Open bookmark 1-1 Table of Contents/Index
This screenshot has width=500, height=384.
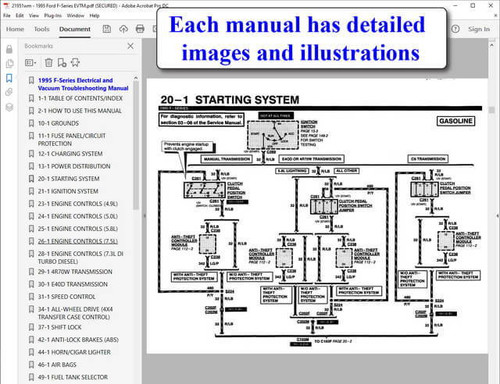[x=80, y=98]
